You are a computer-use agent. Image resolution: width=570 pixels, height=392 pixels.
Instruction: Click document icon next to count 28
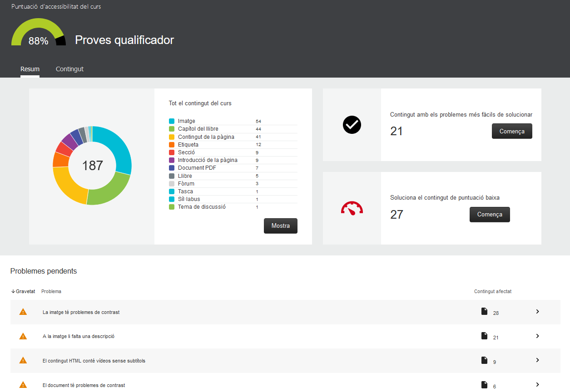pyautogui.click(x=484, y=312)
